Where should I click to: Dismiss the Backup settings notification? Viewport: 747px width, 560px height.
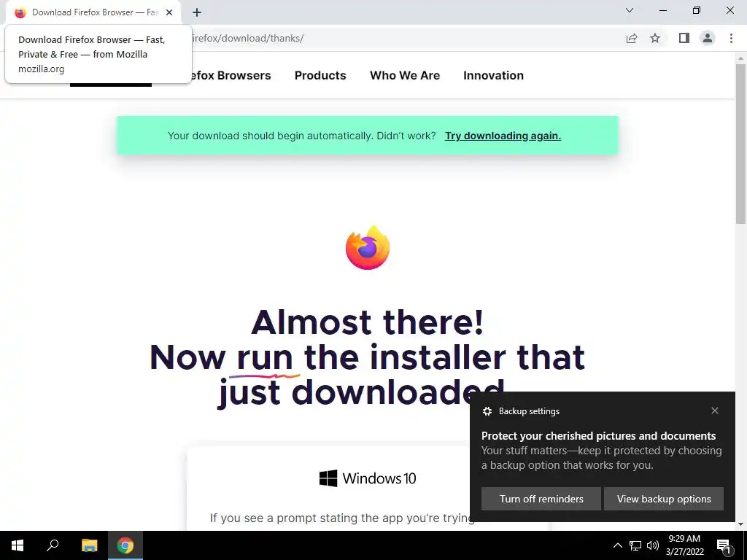715,411
